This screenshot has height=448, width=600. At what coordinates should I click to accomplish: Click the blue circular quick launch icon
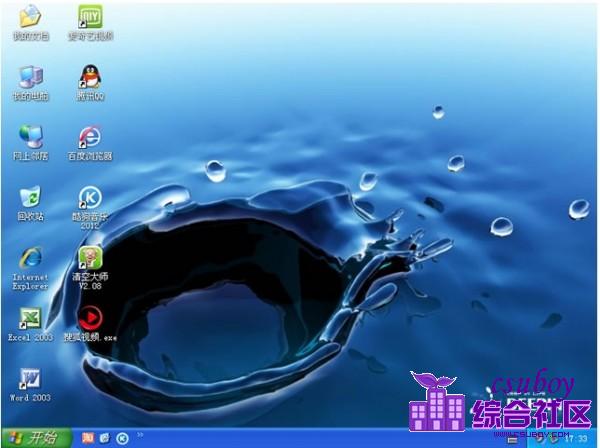pos(122,438)
